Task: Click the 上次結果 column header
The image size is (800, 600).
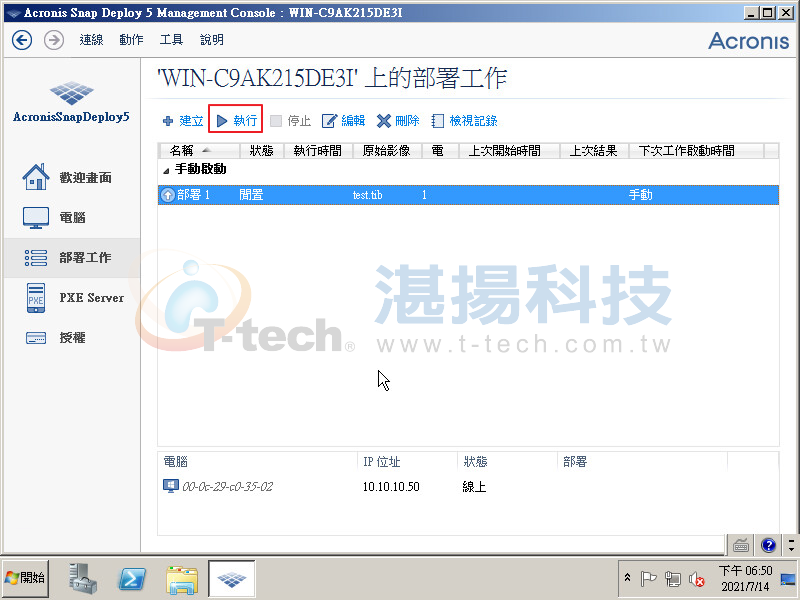Action: [594, 151]
